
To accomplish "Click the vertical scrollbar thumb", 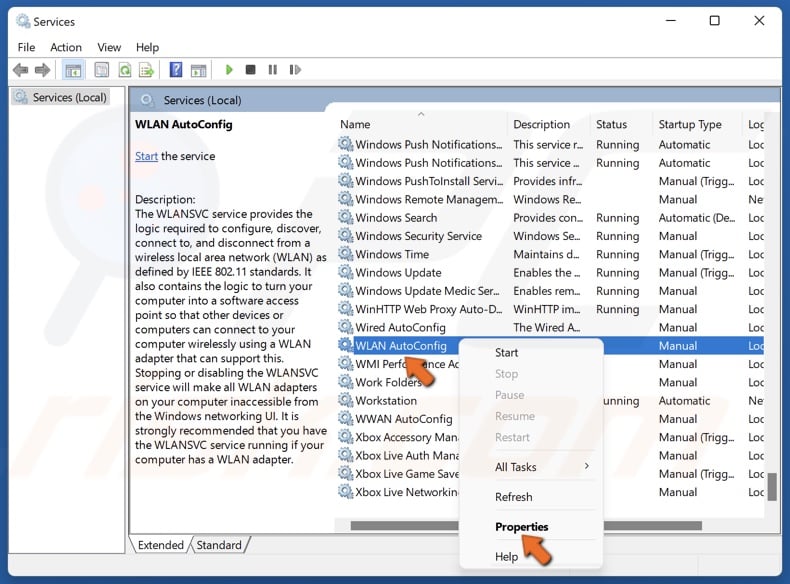I will [x=772, y=486].
